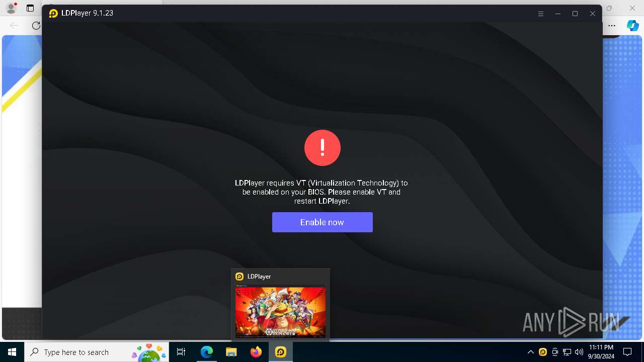
Task: Open network status tray icon
Action: (567, 352)
